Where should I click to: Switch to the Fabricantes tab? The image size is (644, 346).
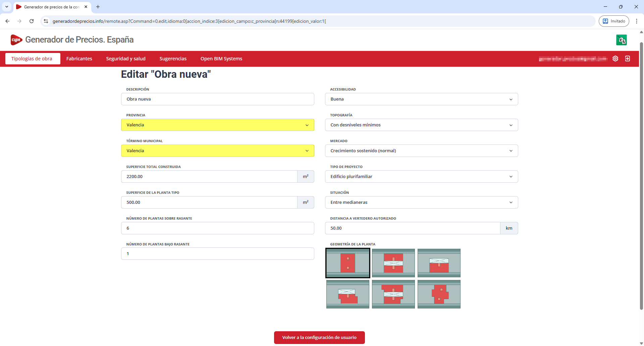(79, 59)
